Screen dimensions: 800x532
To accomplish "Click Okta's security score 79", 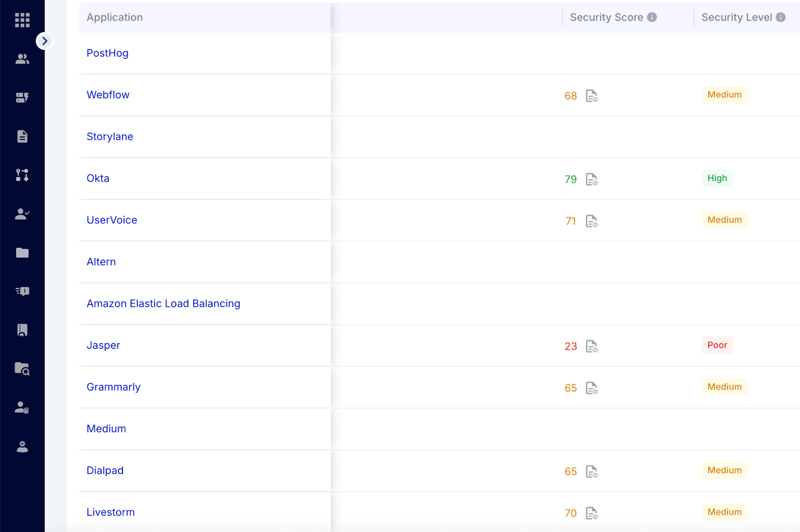I will coord(571,179).
